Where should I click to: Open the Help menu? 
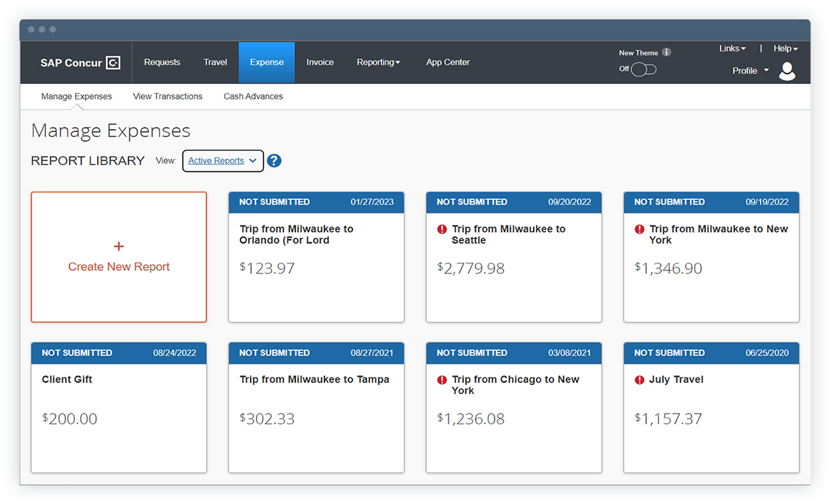coord(785,48)
